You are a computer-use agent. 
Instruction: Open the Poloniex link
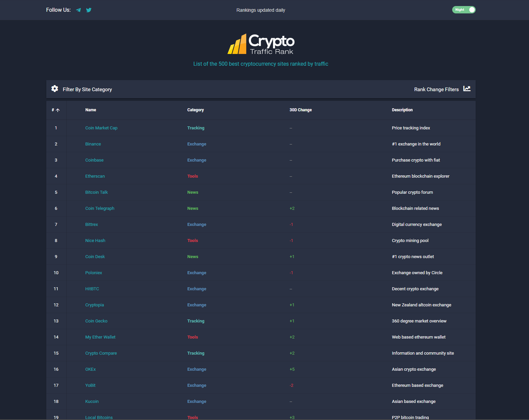(x=94, y=273)
